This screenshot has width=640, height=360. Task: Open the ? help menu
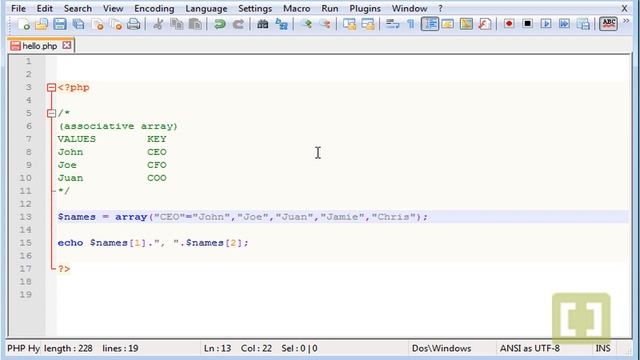(x=440, y=8)
